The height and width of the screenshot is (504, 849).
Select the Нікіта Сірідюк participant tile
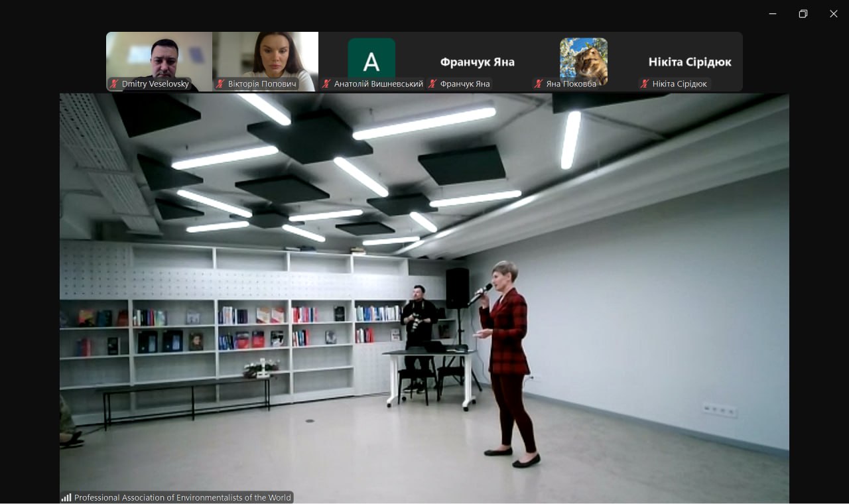690,61
